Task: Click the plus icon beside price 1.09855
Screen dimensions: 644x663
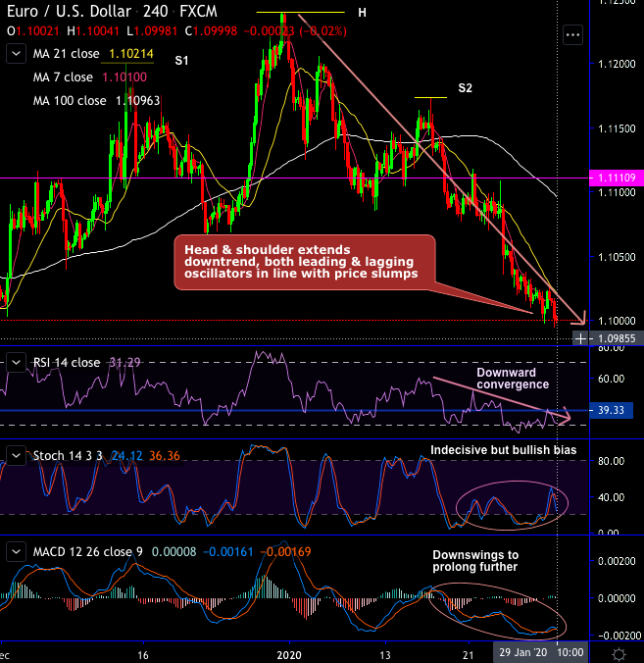Action: click(580, 338)
